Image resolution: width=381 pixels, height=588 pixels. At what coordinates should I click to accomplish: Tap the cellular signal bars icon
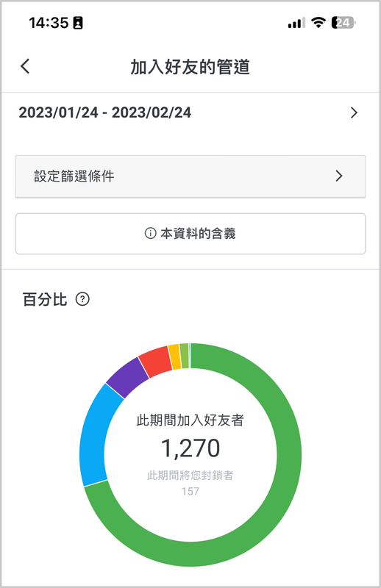[x=296, y=24]
